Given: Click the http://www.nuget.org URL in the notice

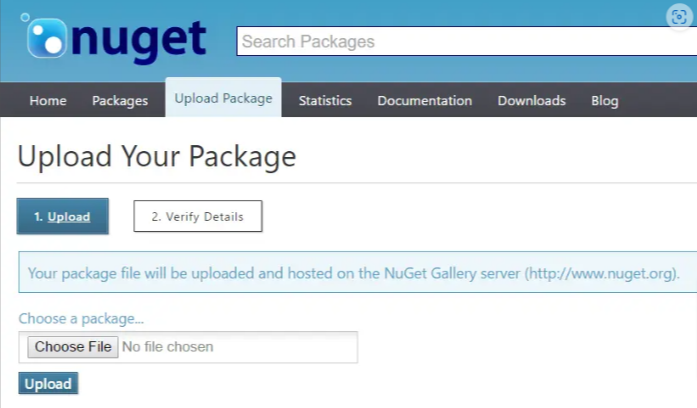Looking at the screenshot, I should coord(601,272).
